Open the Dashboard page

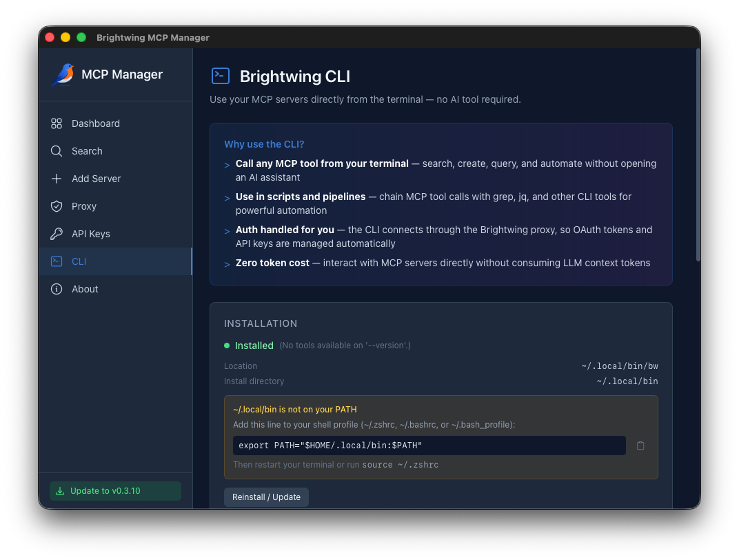pos(116,123)
